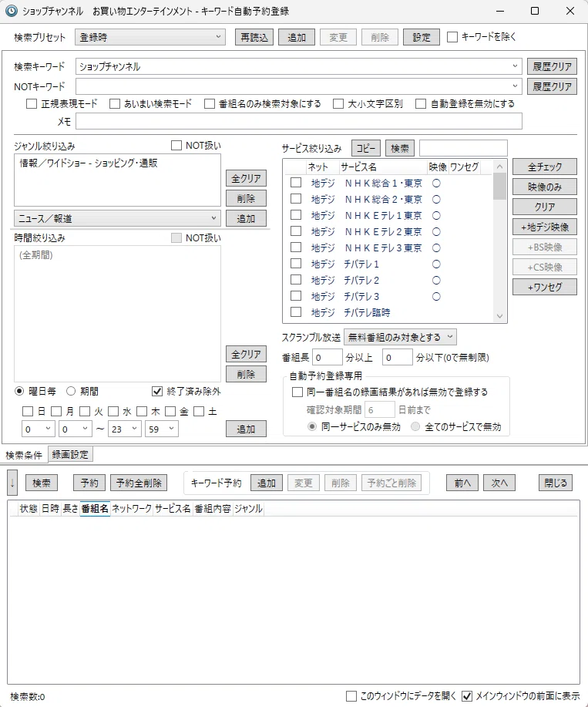
Task: Click 追加 next to the search preset
Action: point(297,38)
